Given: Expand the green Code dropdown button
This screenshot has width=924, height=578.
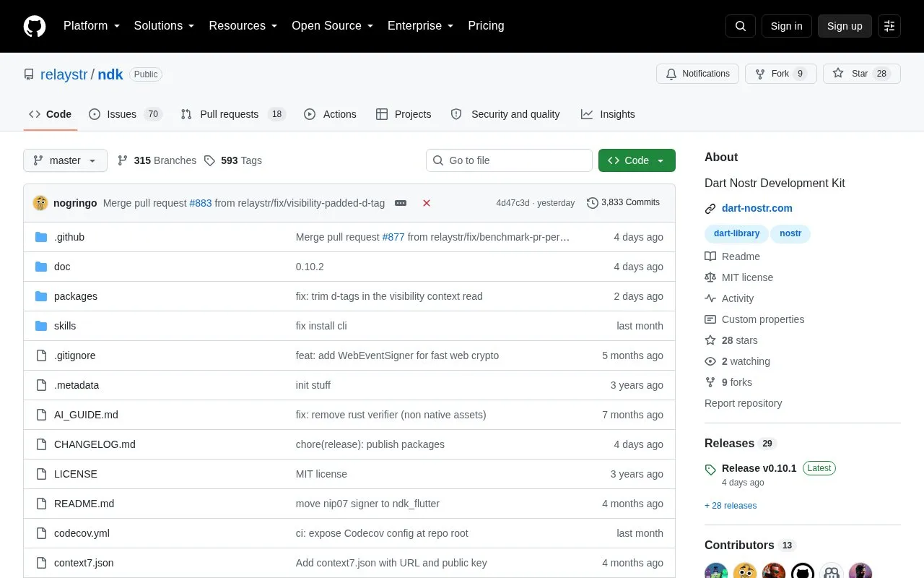Looking at the screenshot, I should click(637, 160).
